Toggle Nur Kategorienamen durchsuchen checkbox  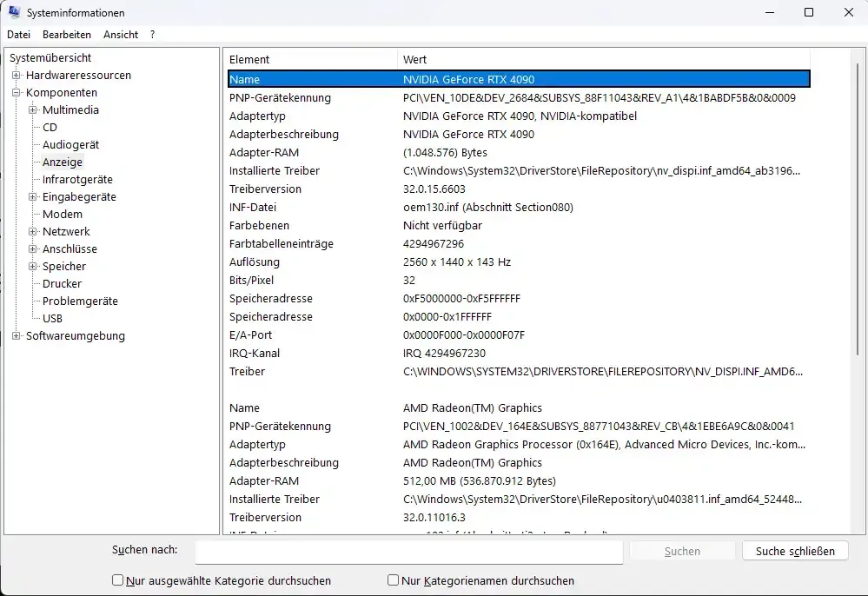(x=394, y=580)
